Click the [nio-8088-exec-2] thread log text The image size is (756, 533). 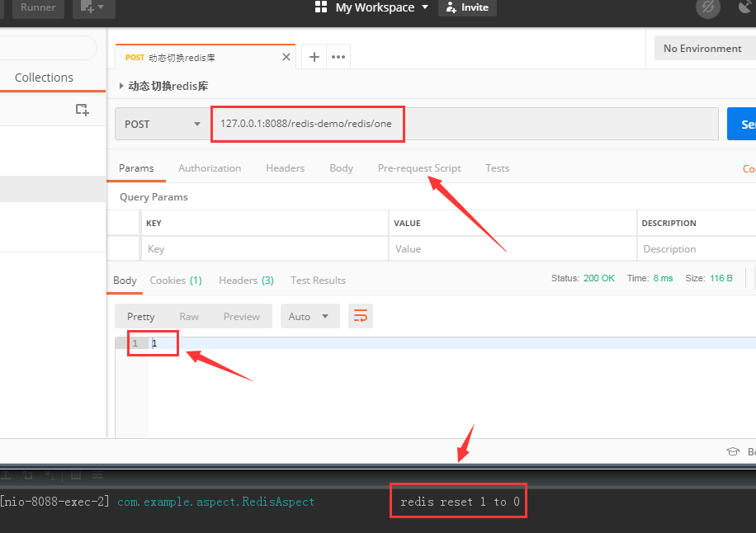(55, 502)
